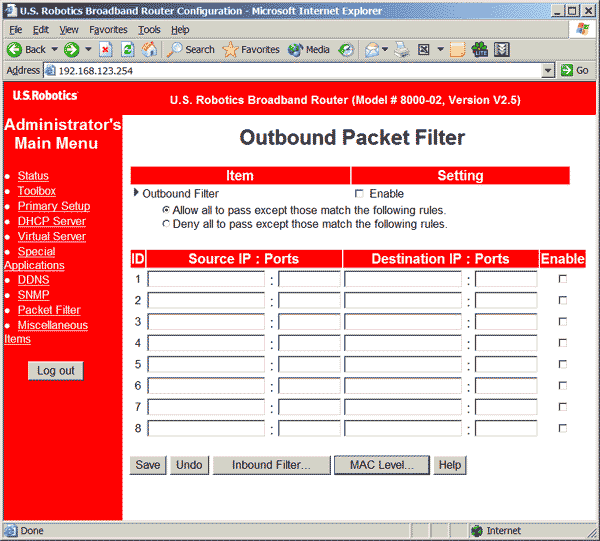Click the Stop loading toolbar icon
This screenshot has width=600, height=541.
tap(105, 49)
